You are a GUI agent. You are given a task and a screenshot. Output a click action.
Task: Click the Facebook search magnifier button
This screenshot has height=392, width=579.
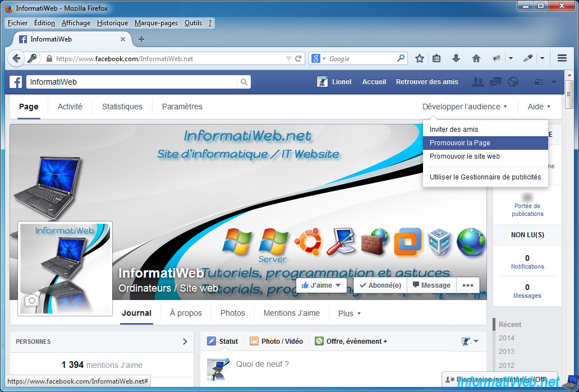tap(243, 82)
